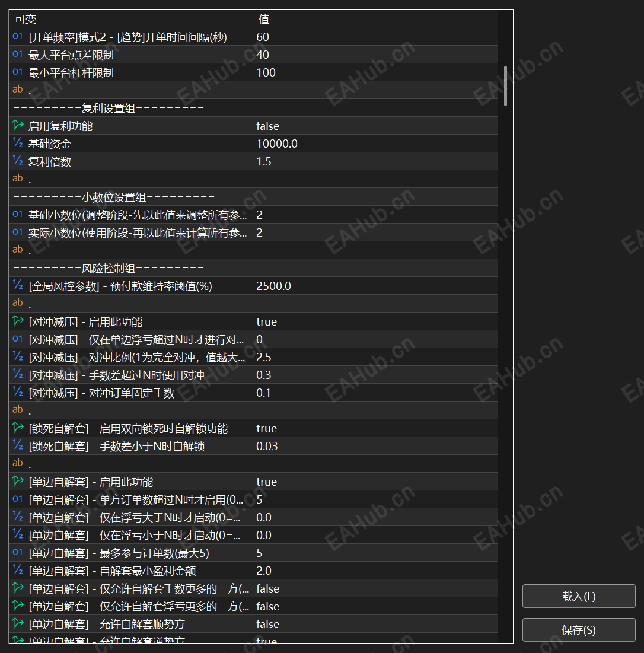Select the 复利设置组 section header row

pos(254,109)
